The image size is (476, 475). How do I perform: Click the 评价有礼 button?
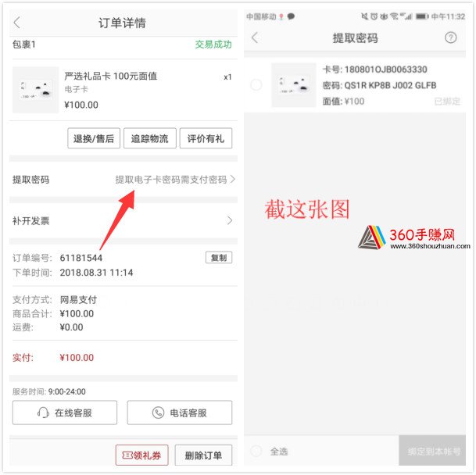click(x=206, y=138)
